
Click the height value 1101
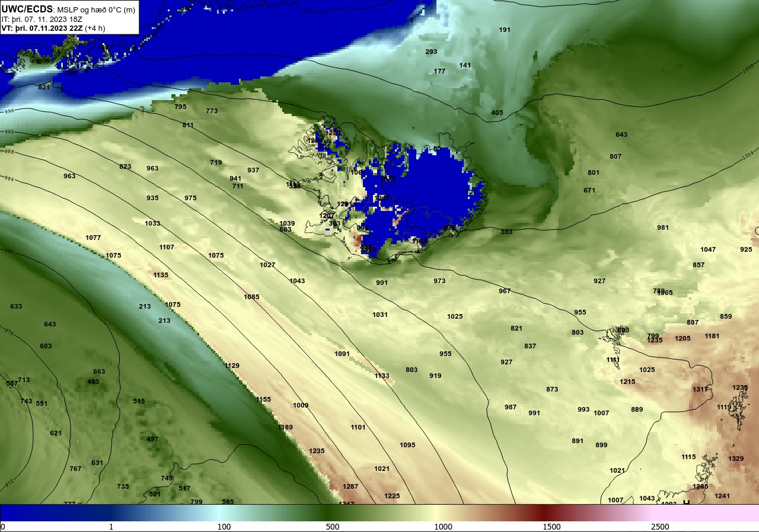358,427
